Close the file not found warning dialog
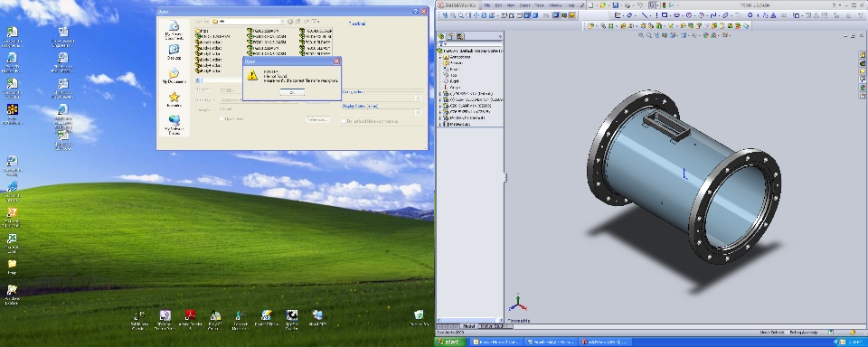 click(336, 61)
